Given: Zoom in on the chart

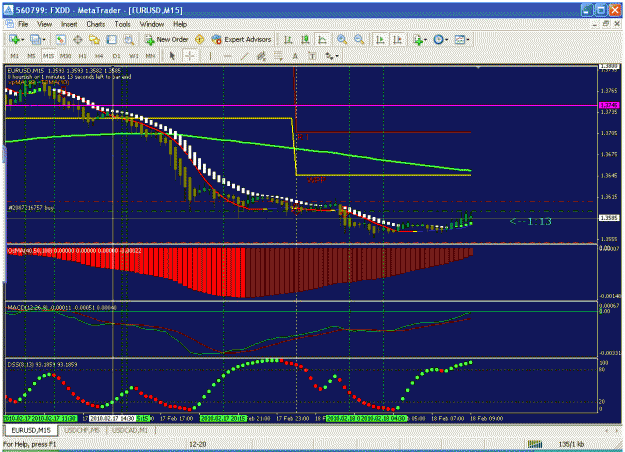Looking at the screenshot, I should coord(342,39).
